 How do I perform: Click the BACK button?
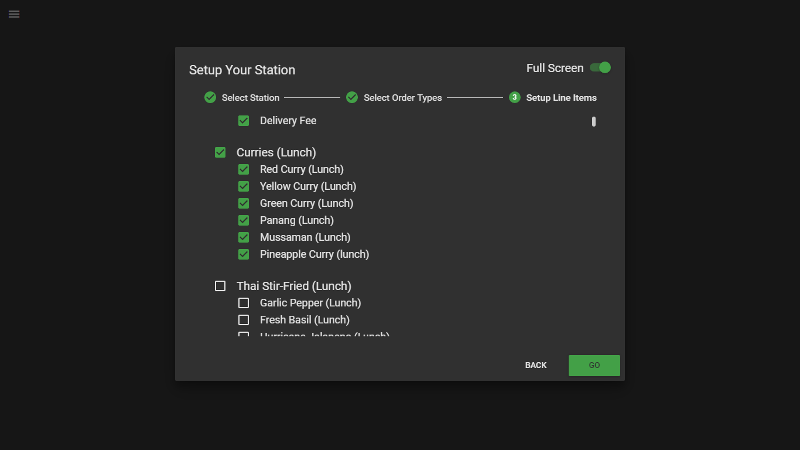pos(536,365)
